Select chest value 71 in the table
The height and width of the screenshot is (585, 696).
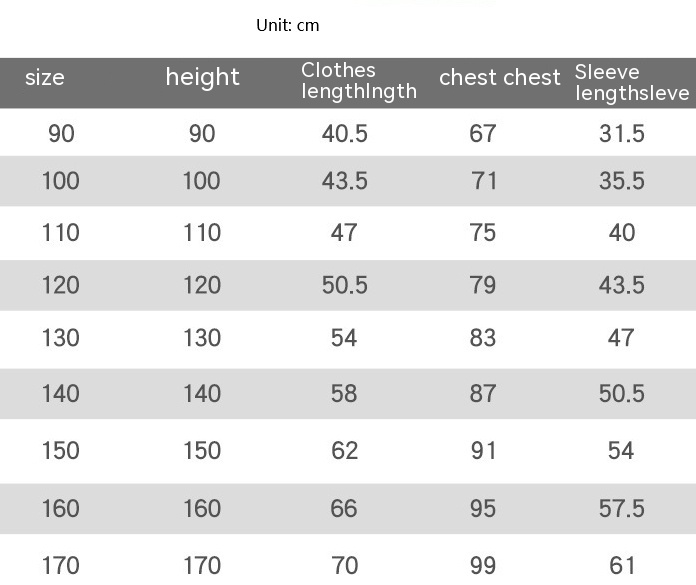483,182
